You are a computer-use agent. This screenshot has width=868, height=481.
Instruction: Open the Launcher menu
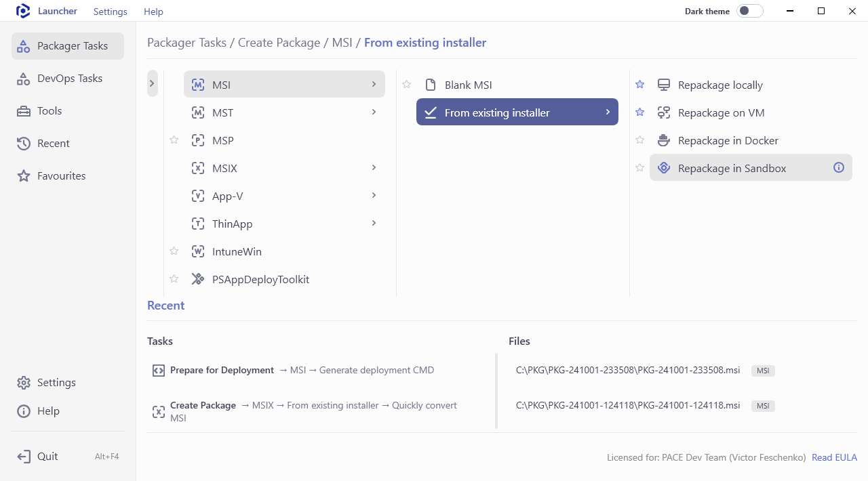(57, 12)
